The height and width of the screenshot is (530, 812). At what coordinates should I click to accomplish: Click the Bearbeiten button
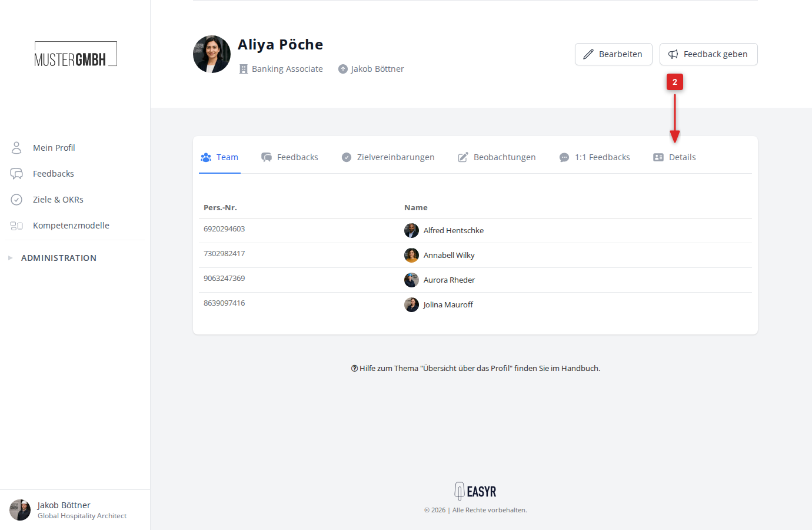point(614,54)
